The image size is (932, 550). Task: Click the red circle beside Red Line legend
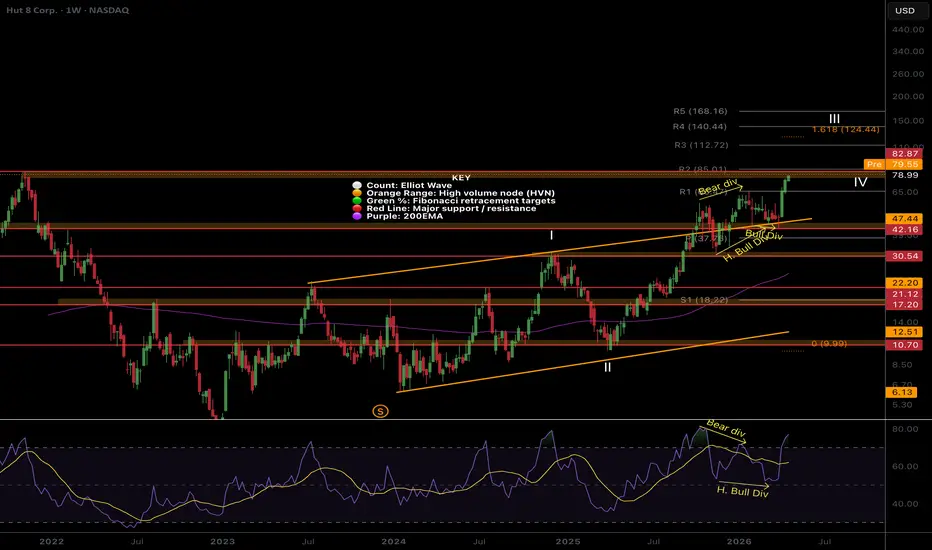click(357, 209)
